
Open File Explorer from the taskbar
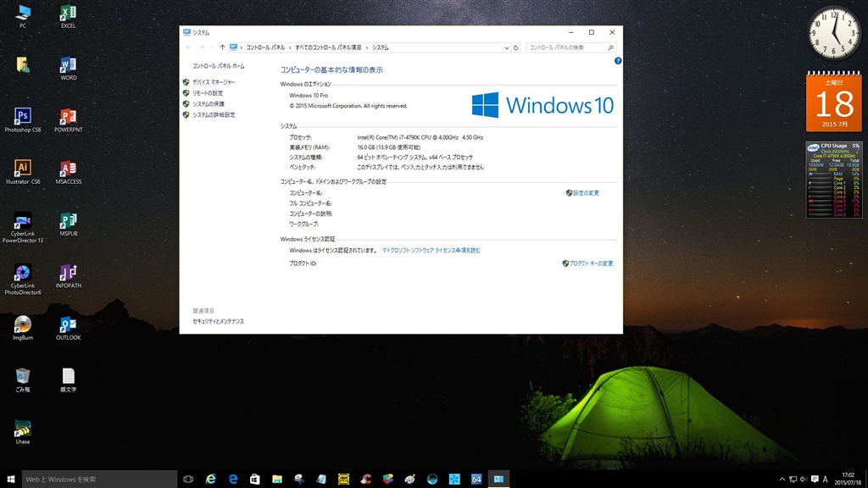click(x=277, y=480)
